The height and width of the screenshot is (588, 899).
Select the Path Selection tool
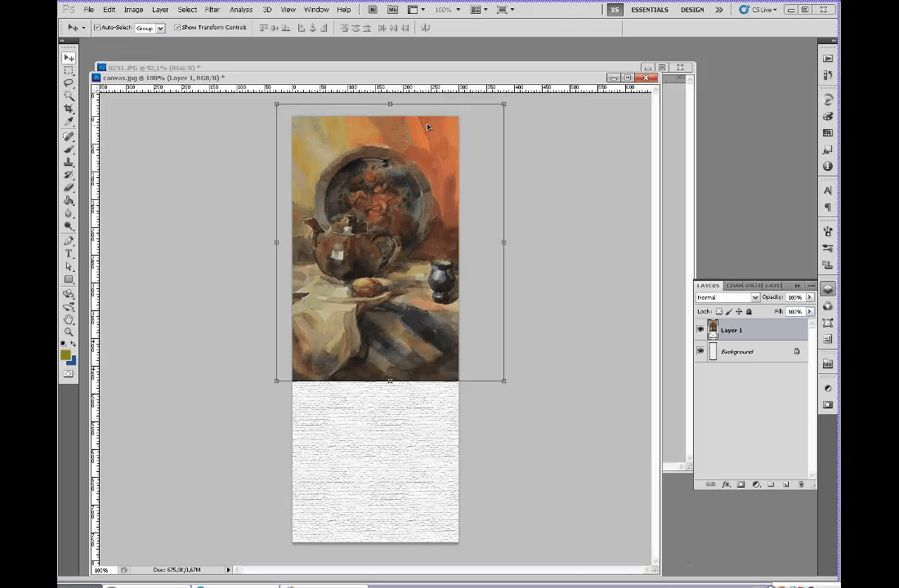coord(68,266)
